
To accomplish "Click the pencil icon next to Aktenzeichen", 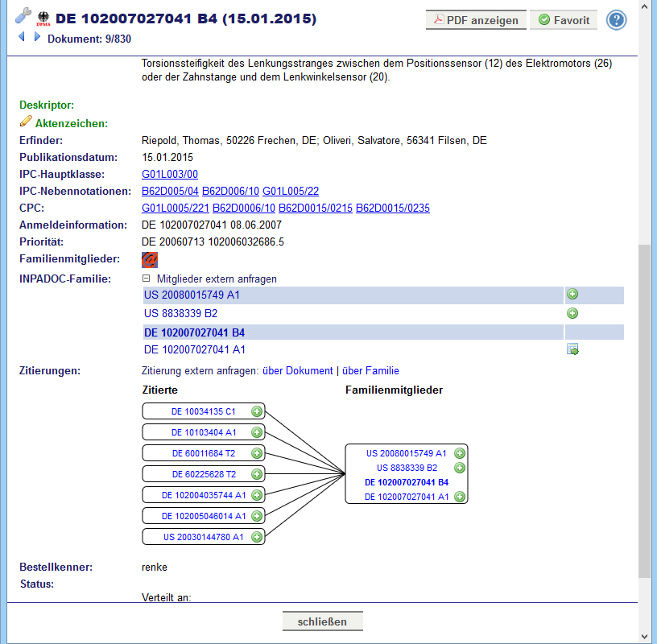I will [26, 121].
